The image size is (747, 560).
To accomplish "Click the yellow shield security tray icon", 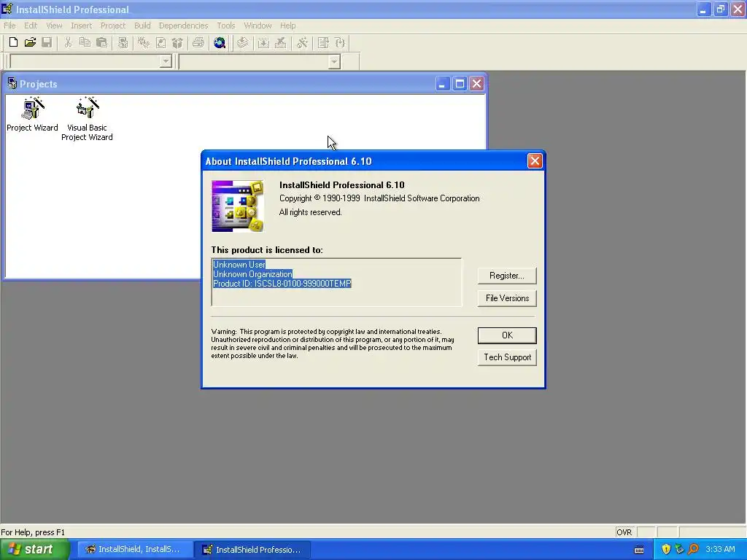I will click(666, 549).
